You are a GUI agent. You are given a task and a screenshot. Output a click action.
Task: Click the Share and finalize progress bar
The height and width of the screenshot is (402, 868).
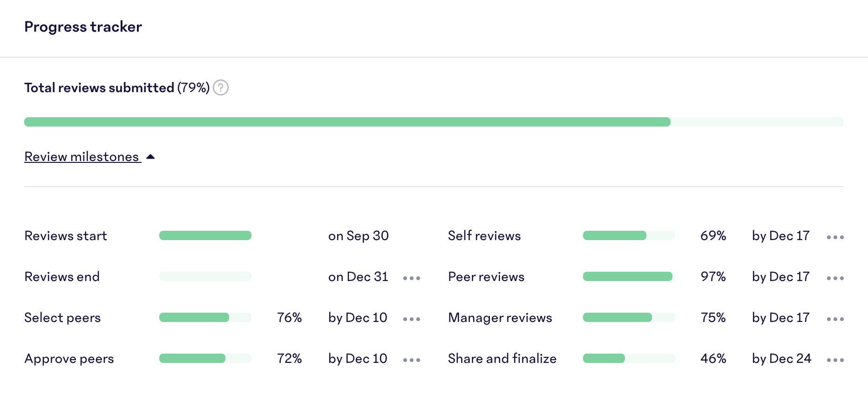pyautogui.click(x=629, y=358)
